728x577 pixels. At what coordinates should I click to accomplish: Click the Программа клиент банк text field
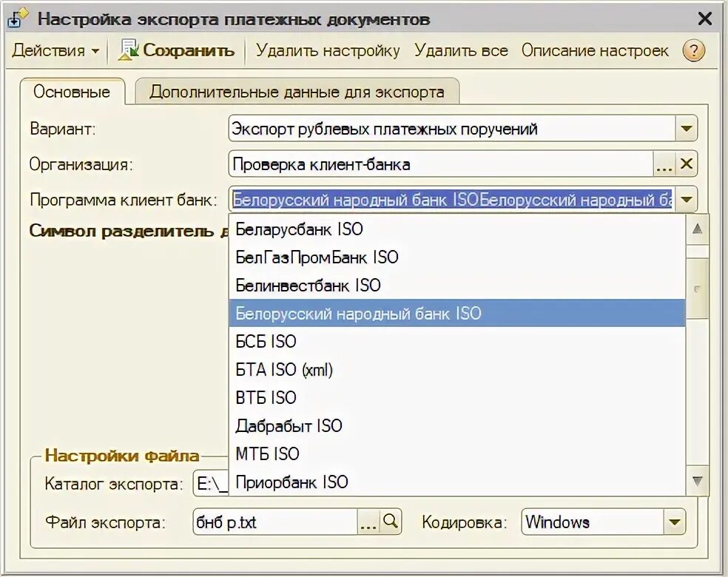[452, 200]
